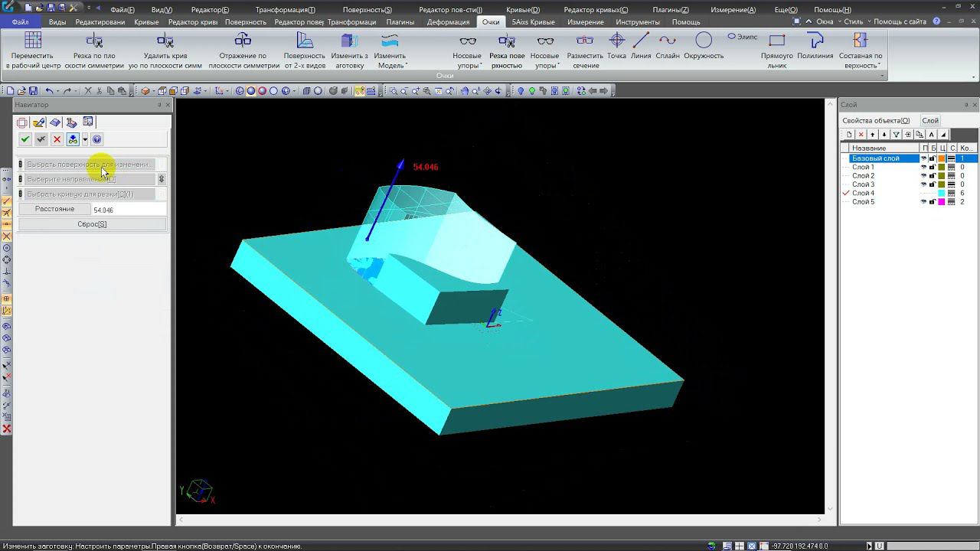Click the magenta color swatch of Слой 5
Screen dimensions: 980x551
point(942,202)
